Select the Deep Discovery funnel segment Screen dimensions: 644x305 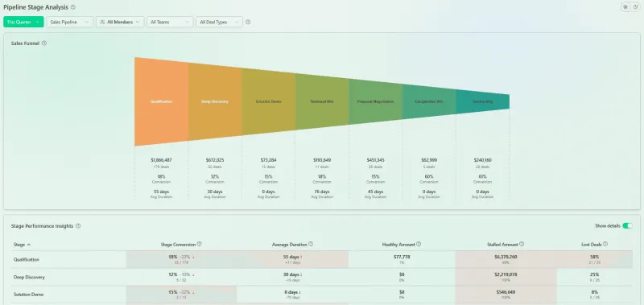pyautogui.click(x=215, y=101)
